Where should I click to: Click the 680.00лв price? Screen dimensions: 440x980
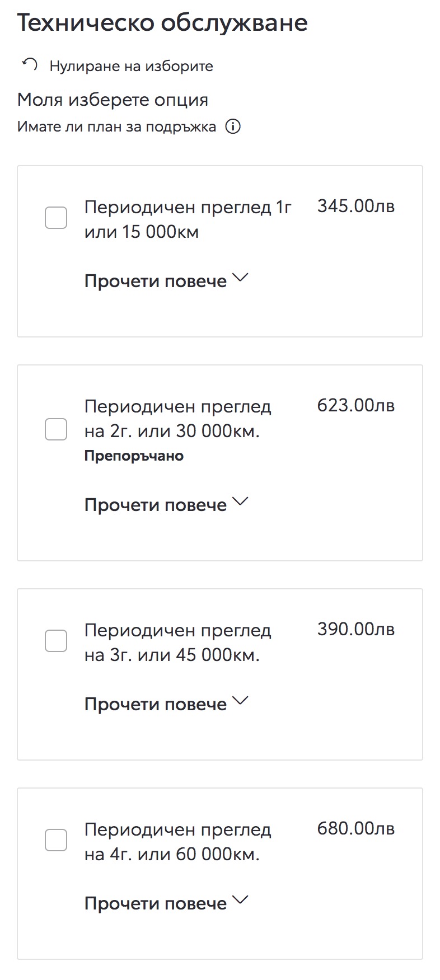(x=355, y=828)
